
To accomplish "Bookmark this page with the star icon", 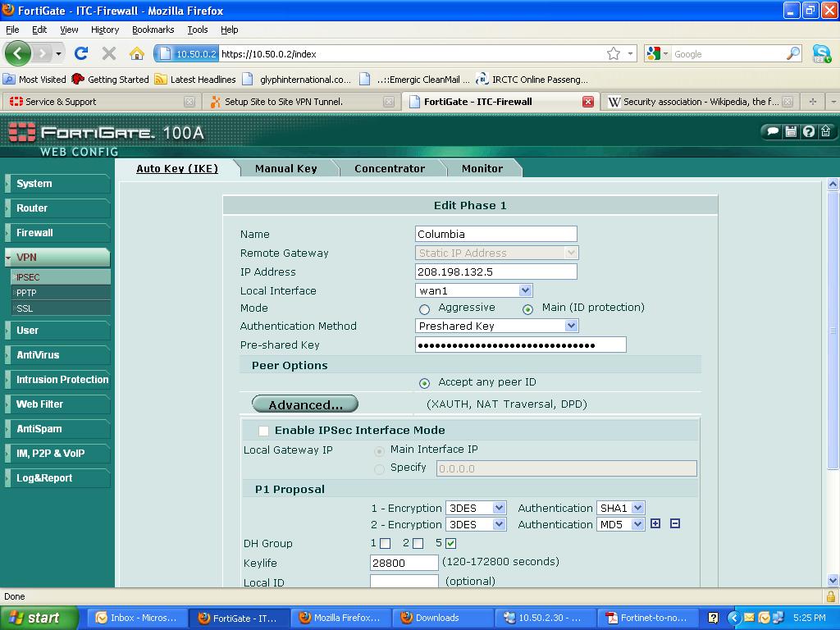I will (614, 53).
